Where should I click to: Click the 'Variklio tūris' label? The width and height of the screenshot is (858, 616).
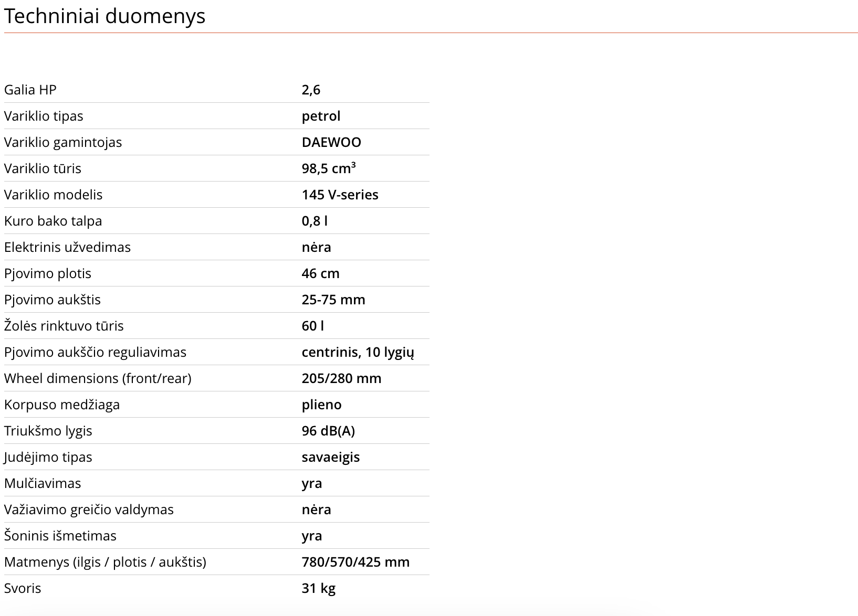(x=43, y=168)
